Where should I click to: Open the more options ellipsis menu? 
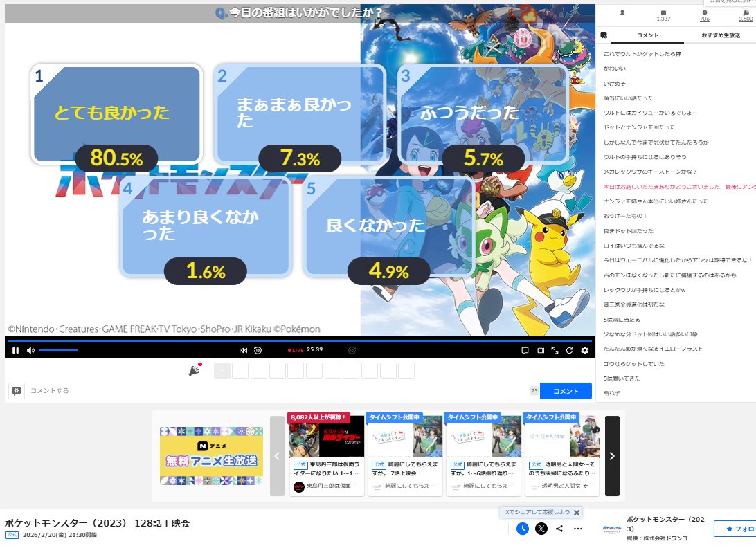578,529
